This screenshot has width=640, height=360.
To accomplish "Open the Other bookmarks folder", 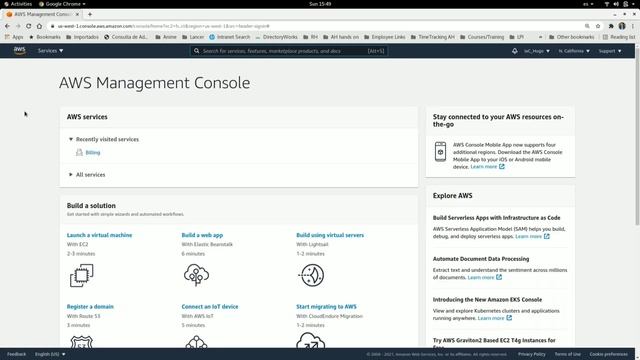I will [x=571, y=37].
